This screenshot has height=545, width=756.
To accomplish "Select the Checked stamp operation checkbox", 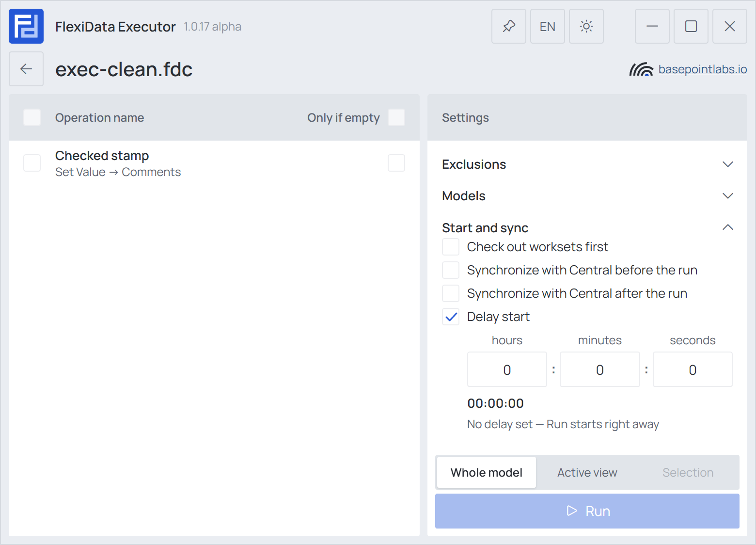I will click(x=32, y=163).
